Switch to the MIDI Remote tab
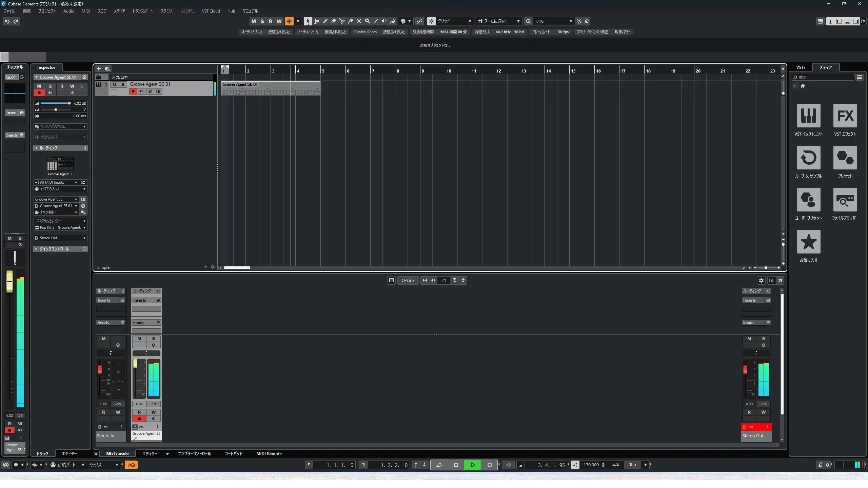This screenshot has width=868, height=488. 269,454
